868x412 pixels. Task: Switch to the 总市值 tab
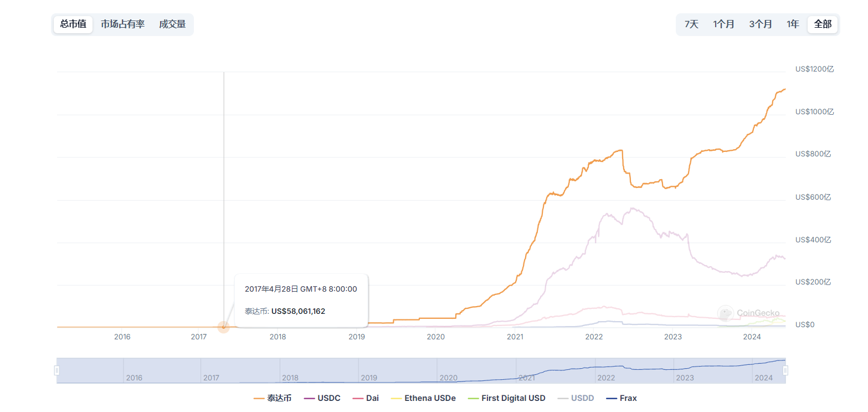point(73,24)
